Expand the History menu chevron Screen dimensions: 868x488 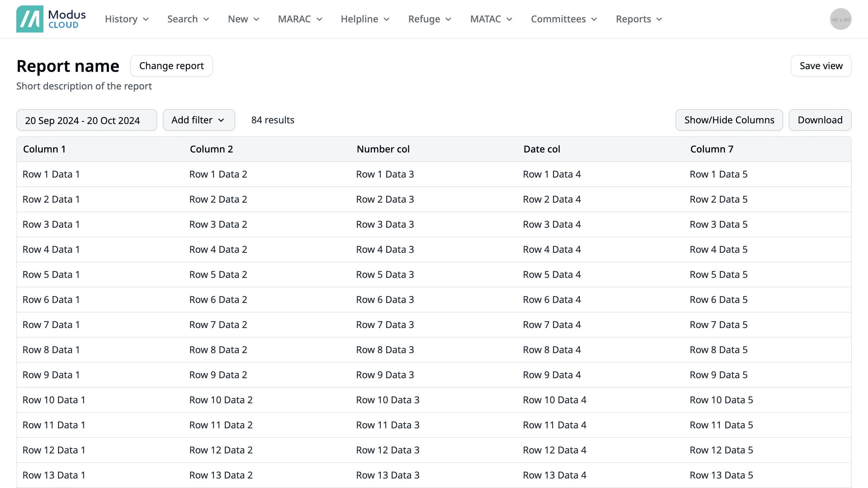146,19
